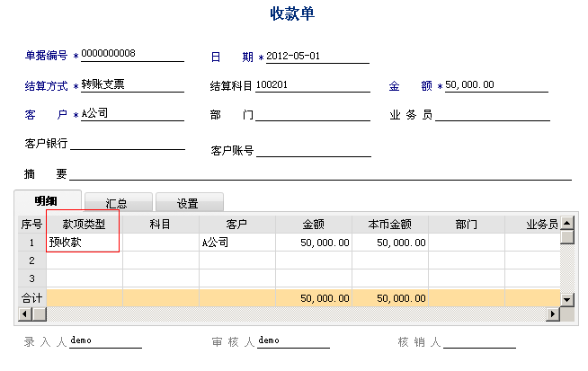
Task: Click the 金额 column header in grid
Action: 314,224
